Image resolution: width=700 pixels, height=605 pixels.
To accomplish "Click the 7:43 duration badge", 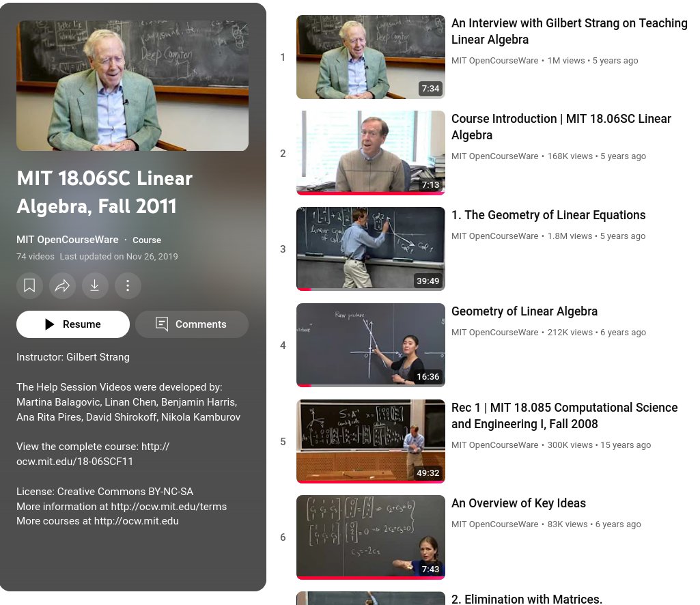I will click(x=430, y=569).
